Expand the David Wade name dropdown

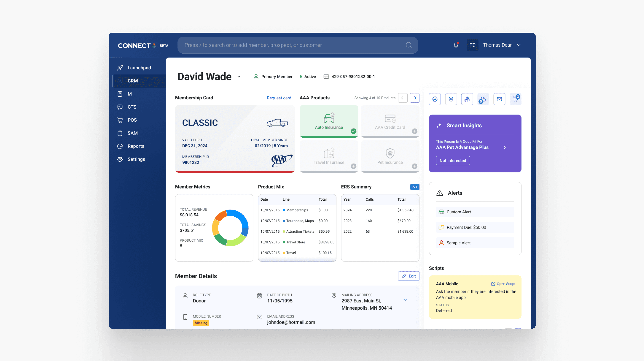pyautogui.click(x=239, y=77)
